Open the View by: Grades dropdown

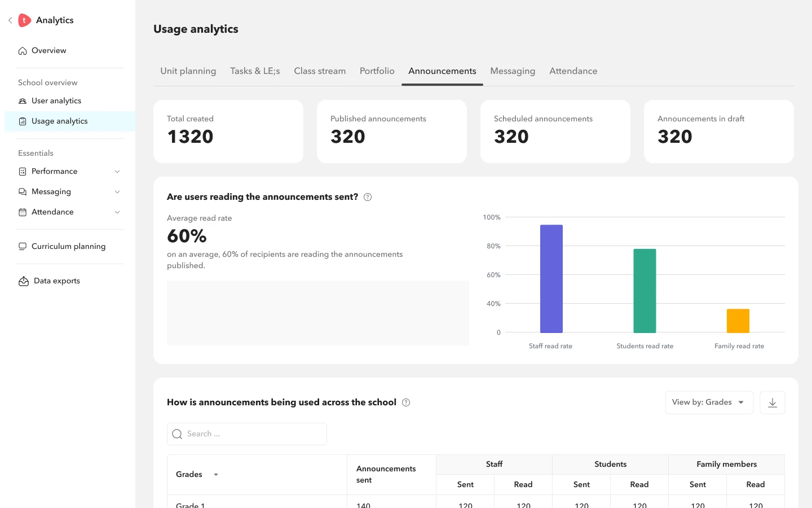[x=709, y=402]
